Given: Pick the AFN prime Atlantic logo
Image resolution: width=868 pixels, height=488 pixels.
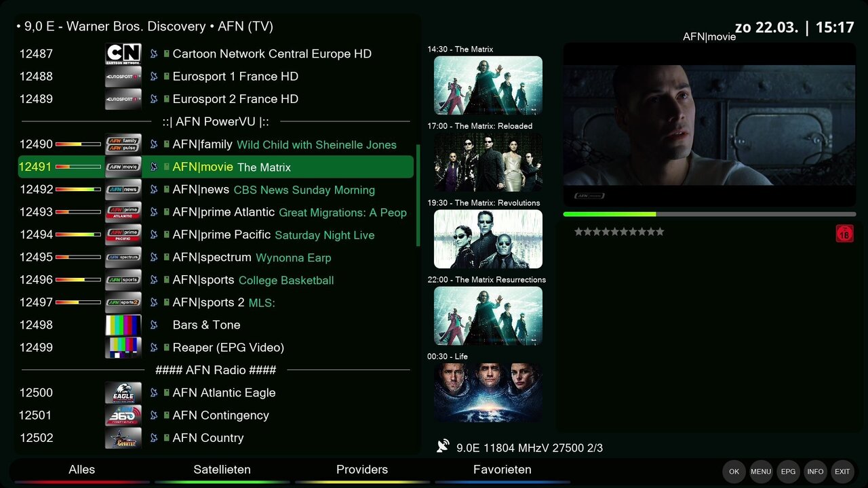Looking at the screenshot, I should [123, 212].
